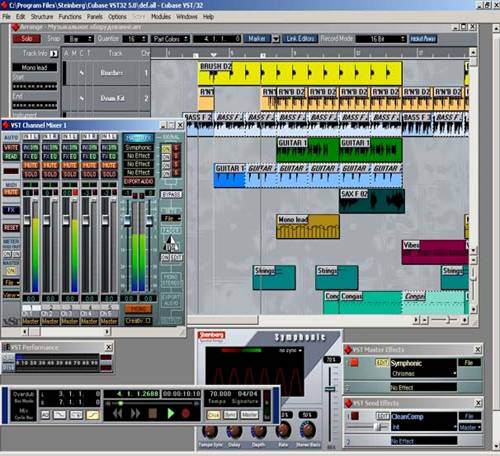Enable WRITE automation in Channel Mixer
The image size is (500, 456).
(x=11, y=147)
